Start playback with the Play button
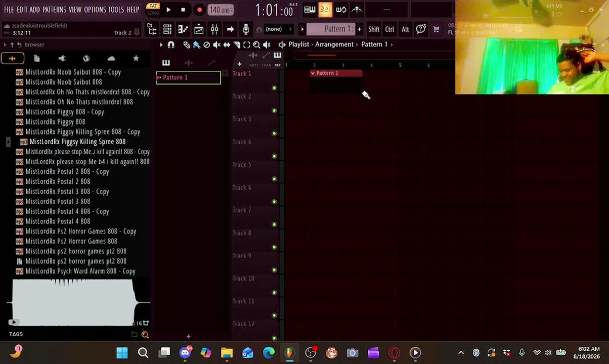The height and width of the screenshot is (364, 609). tap(168, 10)
